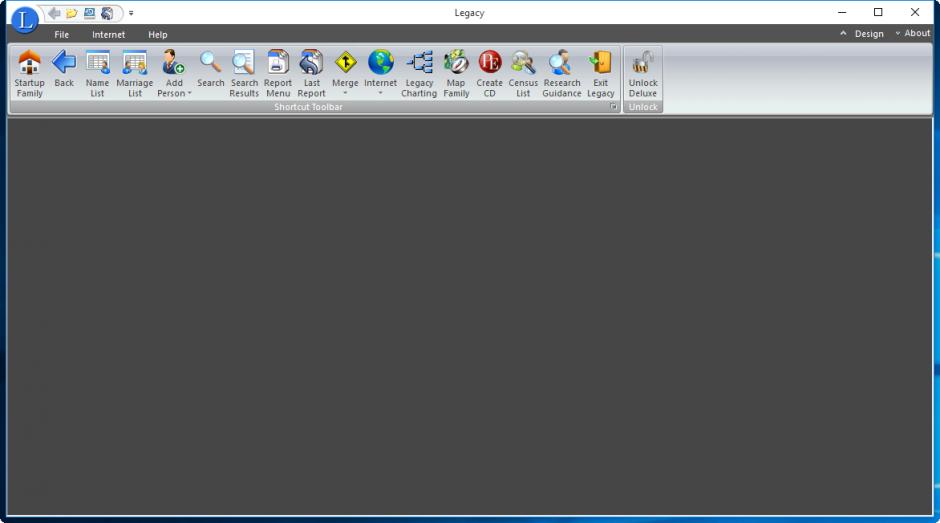Expand the Merge dropdown menu
The image size is (940, 523).
coord(345,92)
